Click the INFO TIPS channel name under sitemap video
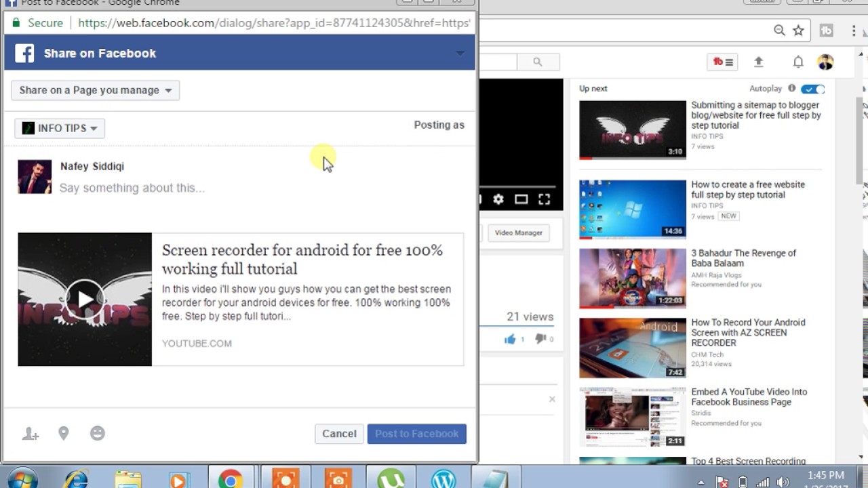 tap(707, 136)
